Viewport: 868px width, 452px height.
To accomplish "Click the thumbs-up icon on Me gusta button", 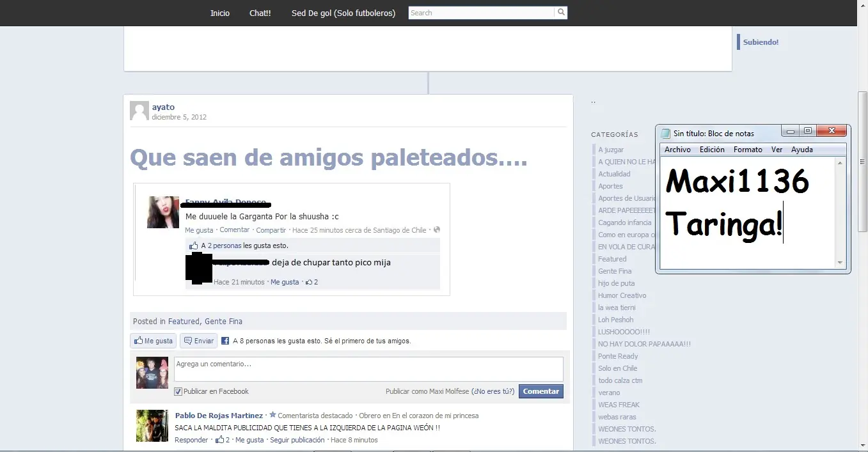I will [x=138, y=341].
